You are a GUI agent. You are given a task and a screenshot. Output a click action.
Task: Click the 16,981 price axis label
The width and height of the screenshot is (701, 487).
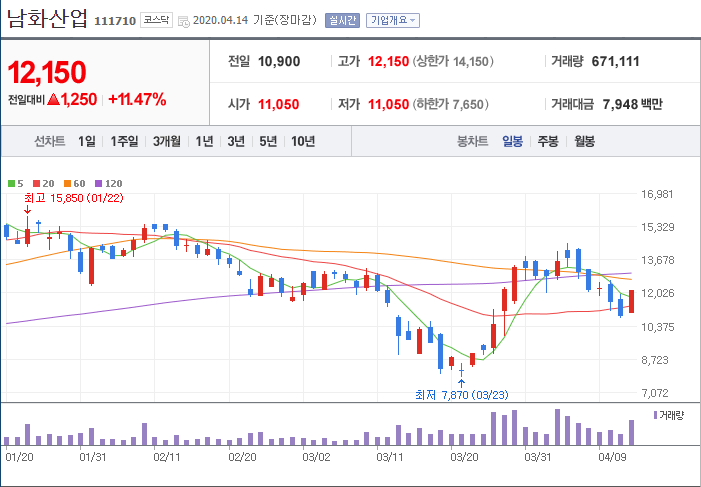pos(657,194)
